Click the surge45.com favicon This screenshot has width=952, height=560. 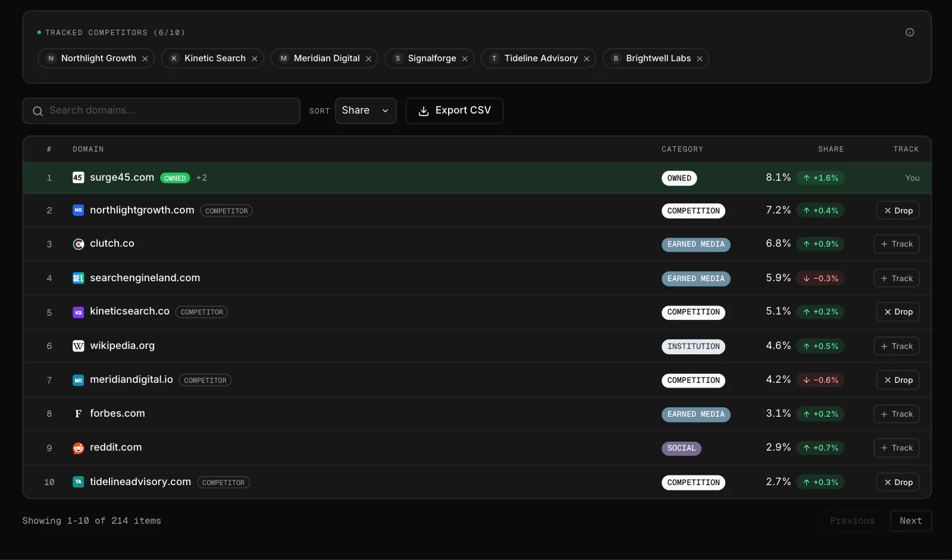pyautogui.click(x=78, y=178)
